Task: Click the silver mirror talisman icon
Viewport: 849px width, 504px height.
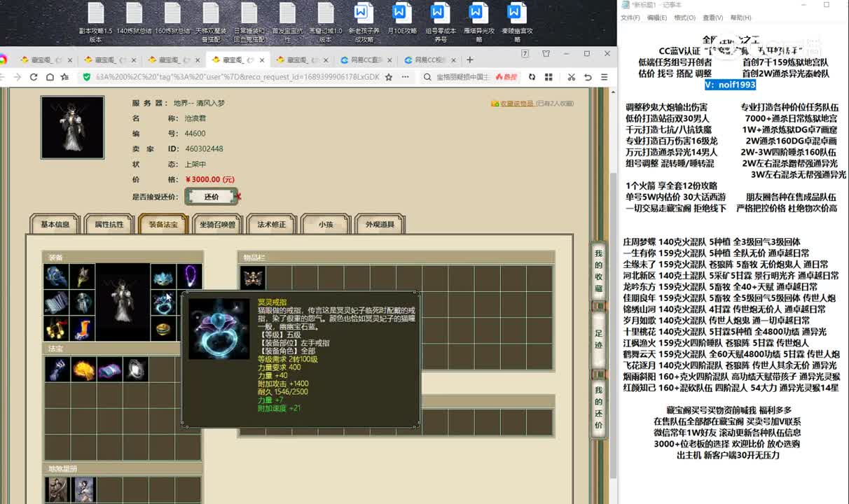Action: [135, 370]
